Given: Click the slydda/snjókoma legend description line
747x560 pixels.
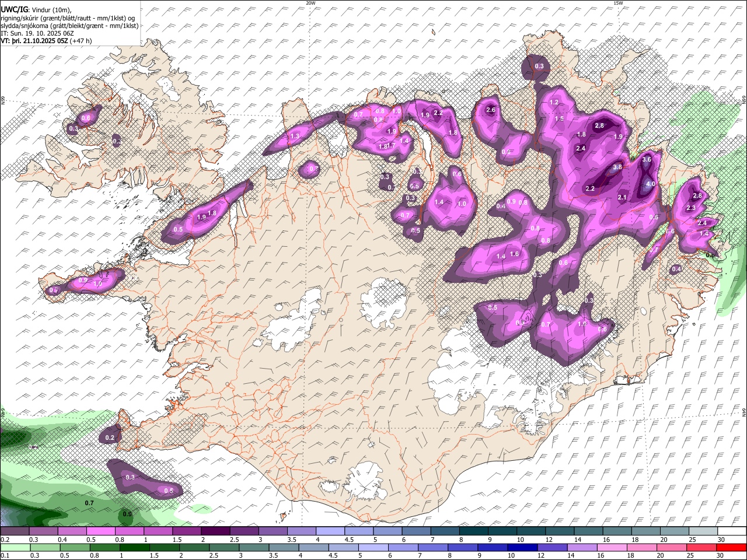Looking at the screenshot, I should tap(69, 26).
